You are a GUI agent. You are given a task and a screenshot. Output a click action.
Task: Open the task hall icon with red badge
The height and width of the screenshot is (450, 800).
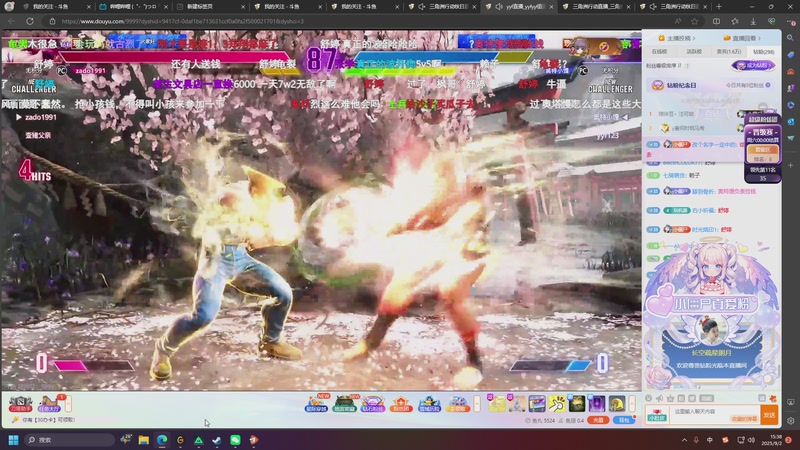click(x=49, y=404)
